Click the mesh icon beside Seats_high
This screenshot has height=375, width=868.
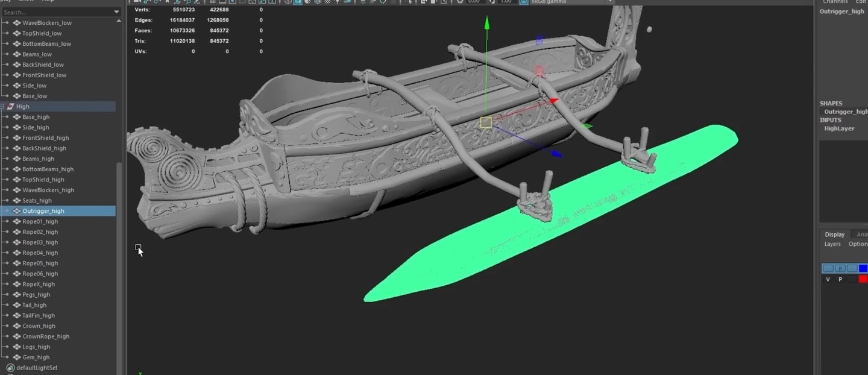click(x=17, y=201)
